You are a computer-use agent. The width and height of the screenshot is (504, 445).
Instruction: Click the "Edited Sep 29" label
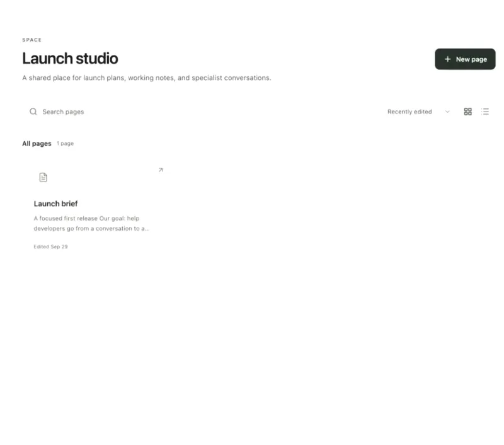pos(50,246)
